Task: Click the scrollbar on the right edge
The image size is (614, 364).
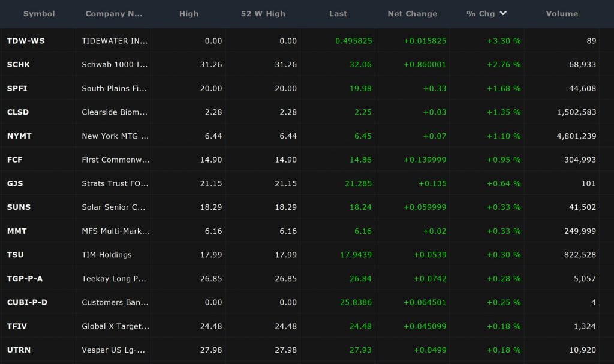Action: (610, 180)
